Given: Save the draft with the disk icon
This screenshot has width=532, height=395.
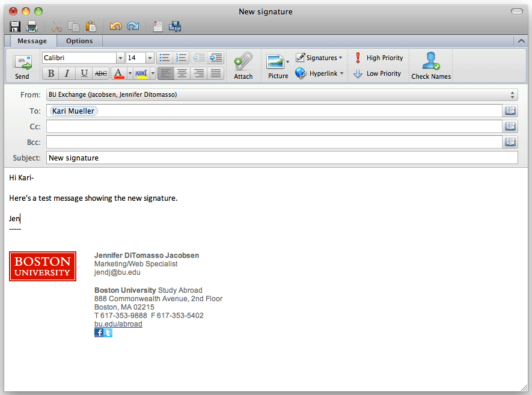Looking at the screenshot, I should (x=14, y=26).
